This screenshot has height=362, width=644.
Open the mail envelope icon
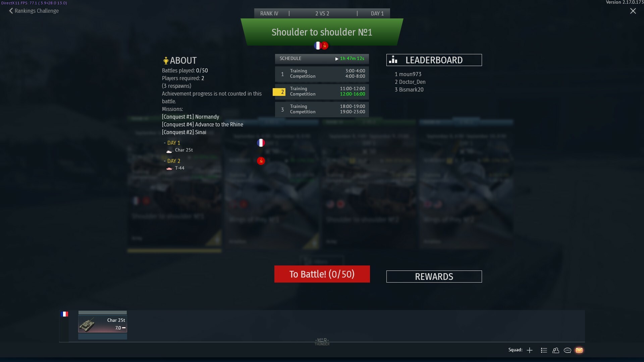[579, 350]
